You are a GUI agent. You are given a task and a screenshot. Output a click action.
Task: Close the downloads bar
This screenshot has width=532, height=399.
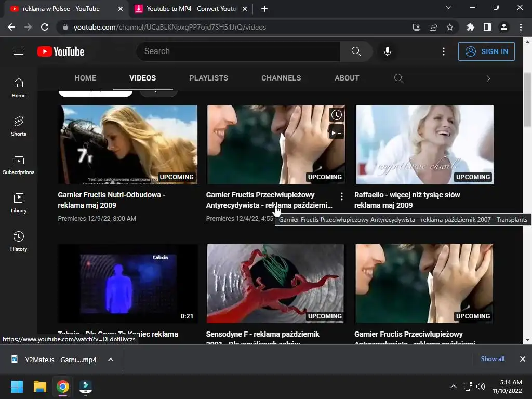pyautogui.click(x=523, y=359)
